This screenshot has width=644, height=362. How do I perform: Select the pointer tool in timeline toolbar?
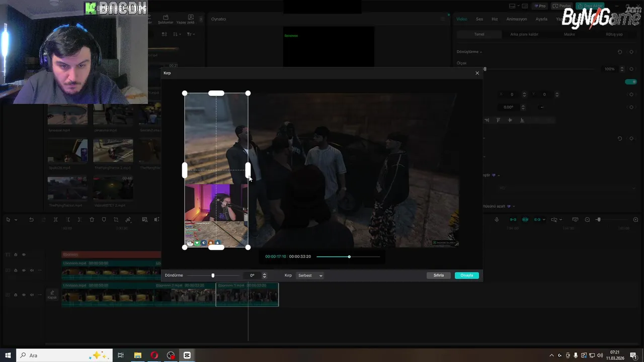pyautogui.click(x=8, y=220)
